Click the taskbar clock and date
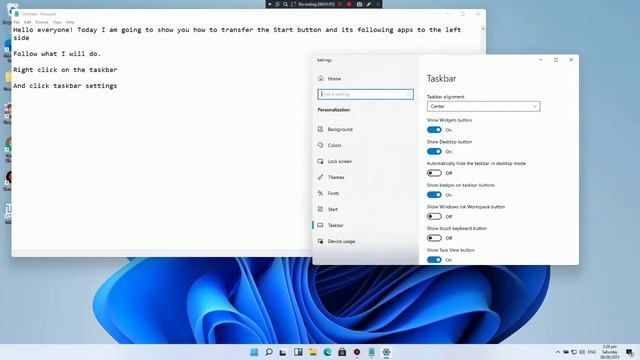Screen dimensions: 640x360 [609, 352]
